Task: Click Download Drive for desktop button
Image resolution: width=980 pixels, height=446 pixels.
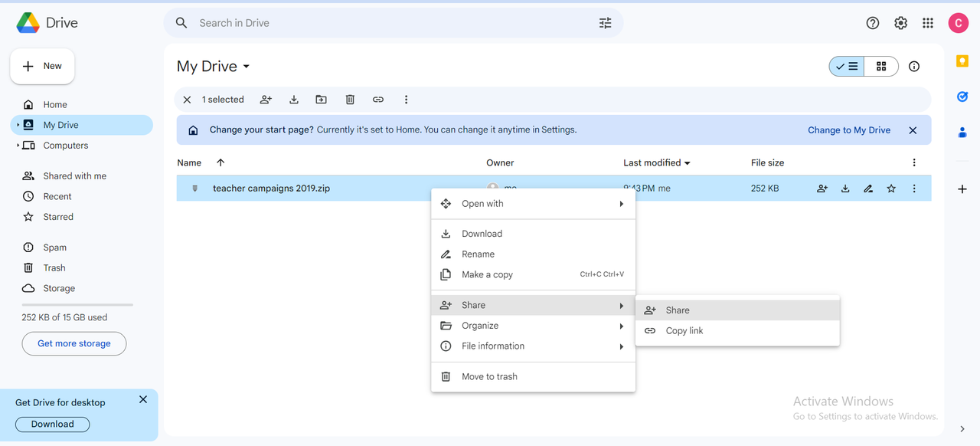Action: coord(53,424)
